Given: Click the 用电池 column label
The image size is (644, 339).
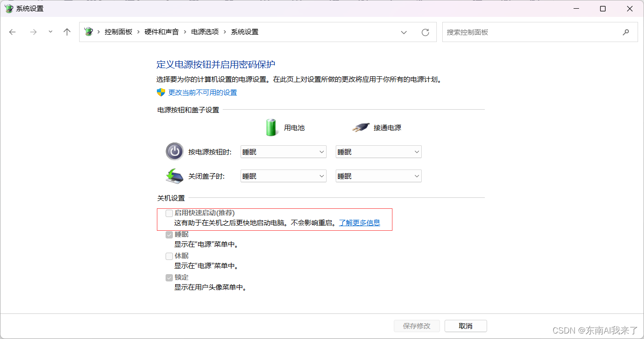Looking at the screenshot, I should click(294, 128).
